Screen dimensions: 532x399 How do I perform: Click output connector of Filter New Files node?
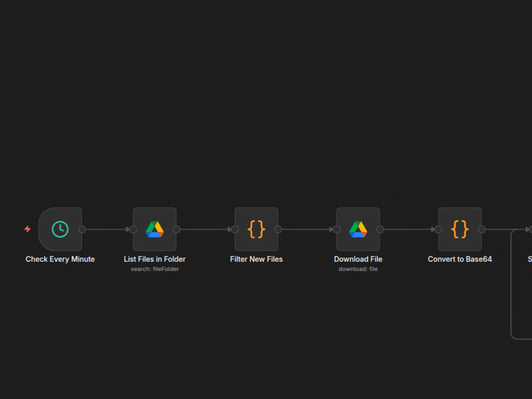278,229
